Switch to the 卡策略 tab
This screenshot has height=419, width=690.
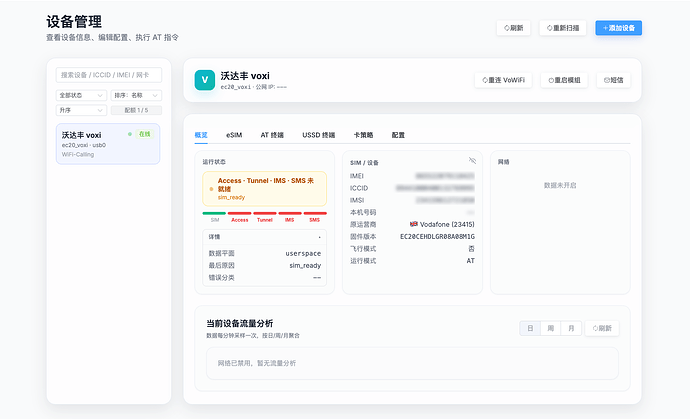point(363,135)
